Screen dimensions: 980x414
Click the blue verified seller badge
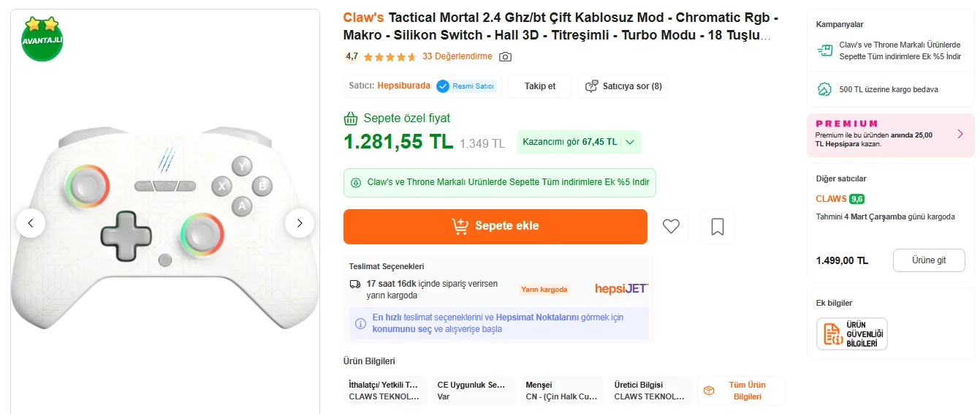click(443, 86)
